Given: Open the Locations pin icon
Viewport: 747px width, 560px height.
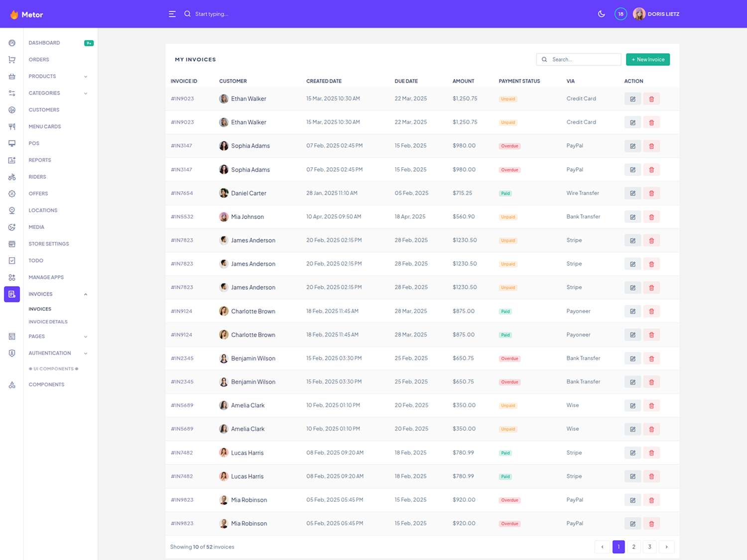Looking at the screenshot, I should click(12, 211).
